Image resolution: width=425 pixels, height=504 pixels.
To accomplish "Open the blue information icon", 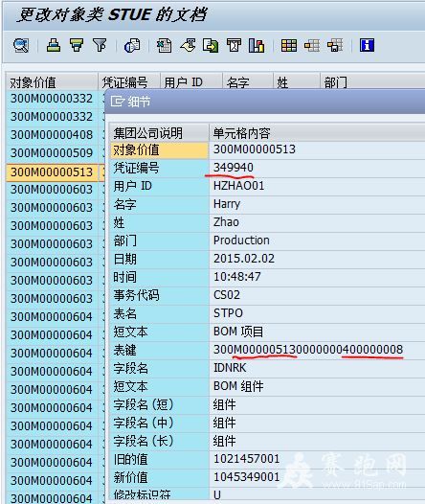I will (x=367, y=45).
